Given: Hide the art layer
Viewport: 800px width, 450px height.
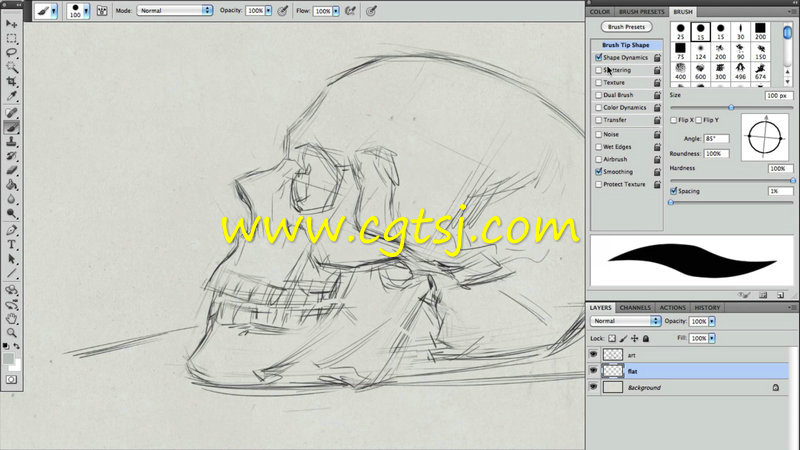Looking at the screenshot, I should [x=593, y=355].
